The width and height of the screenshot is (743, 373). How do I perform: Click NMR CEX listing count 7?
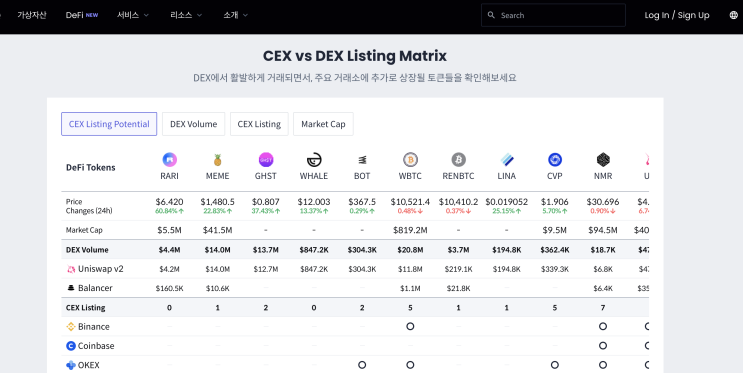(x=603, y=308)
